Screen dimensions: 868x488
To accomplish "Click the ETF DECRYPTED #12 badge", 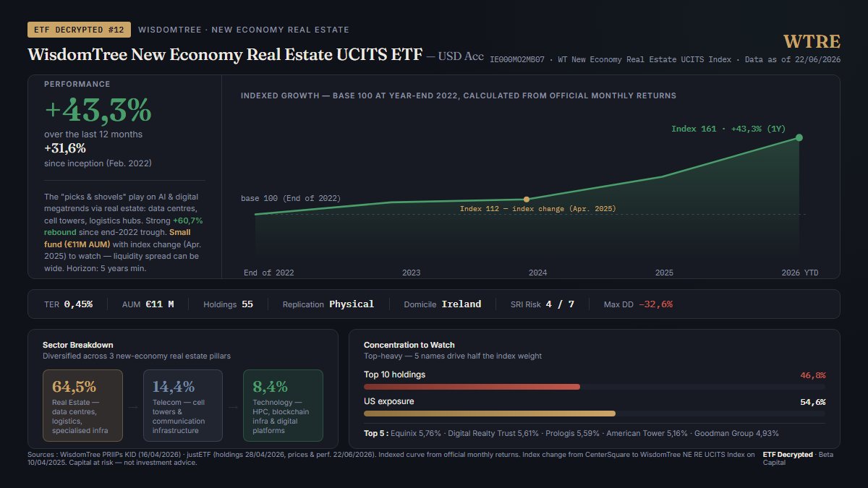I will pyautogui.click(x=80, y=30).
